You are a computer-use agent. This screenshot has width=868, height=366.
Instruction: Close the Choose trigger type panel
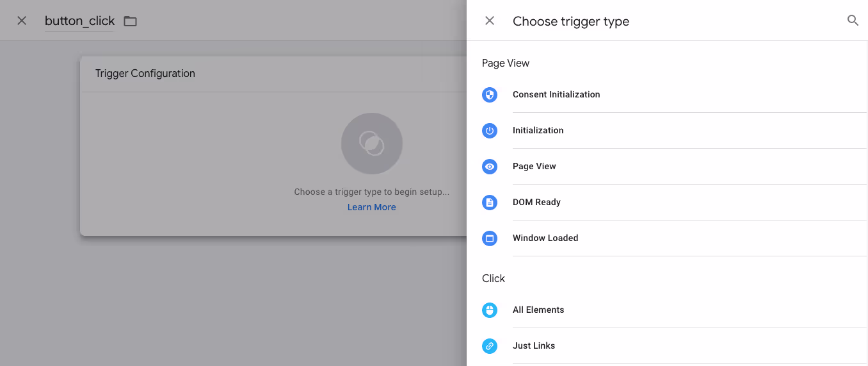[x=490, y=21]
